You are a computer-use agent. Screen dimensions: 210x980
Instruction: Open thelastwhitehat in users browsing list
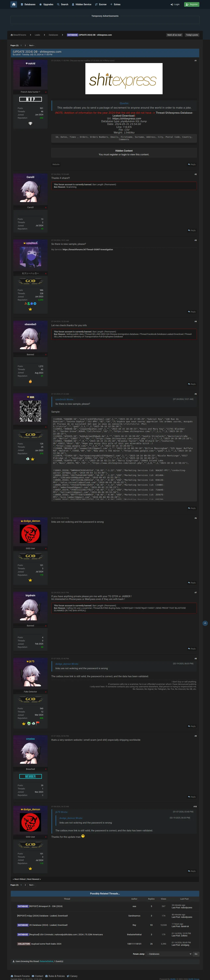pyautogui.click(x=46, y=961)
